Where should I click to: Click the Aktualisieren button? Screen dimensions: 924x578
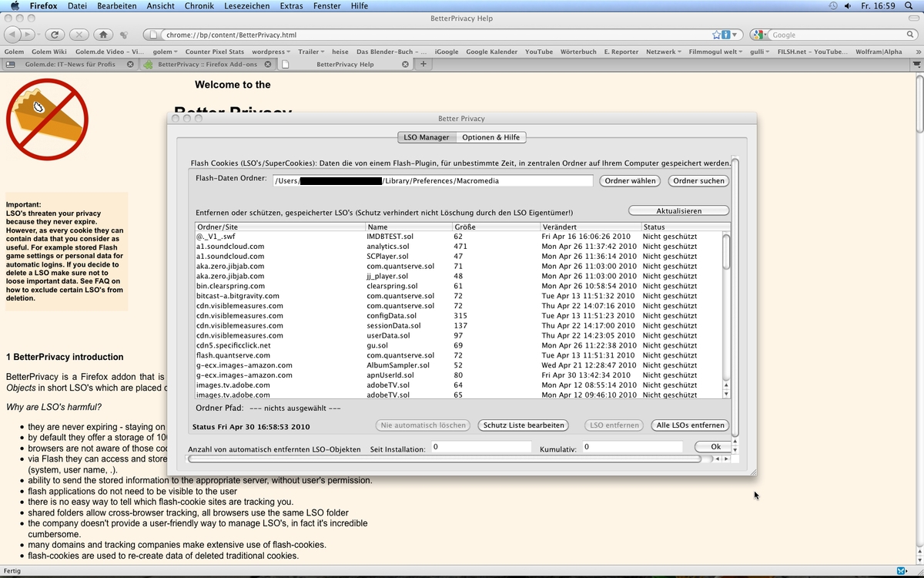678,210
